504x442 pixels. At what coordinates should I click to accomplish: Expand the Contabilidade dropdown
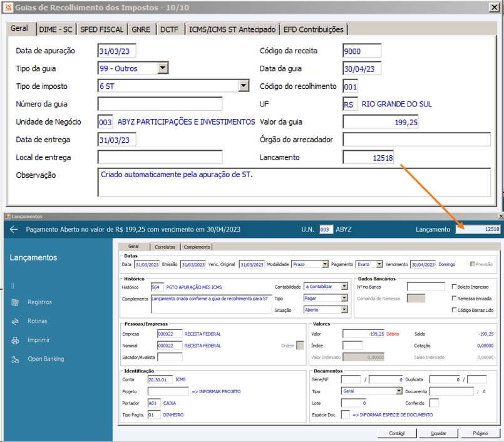tap(344, 286)
